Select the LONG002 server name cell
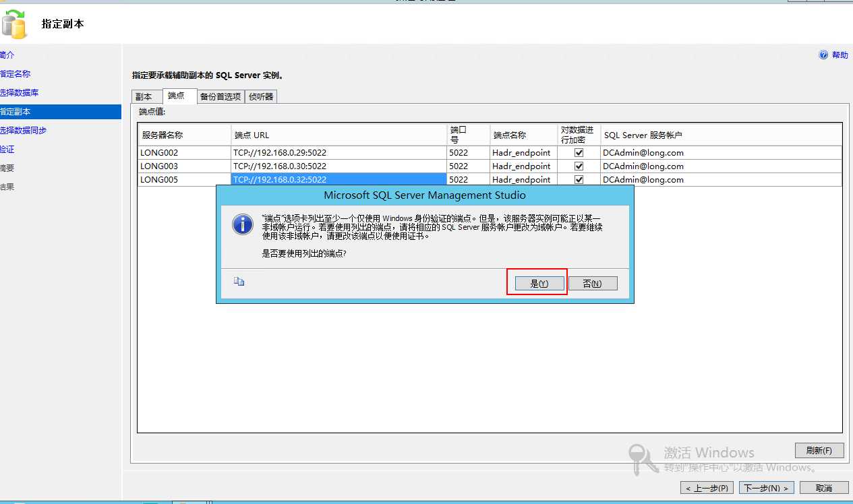The image size is (853, 504). (x=184, y=153)
